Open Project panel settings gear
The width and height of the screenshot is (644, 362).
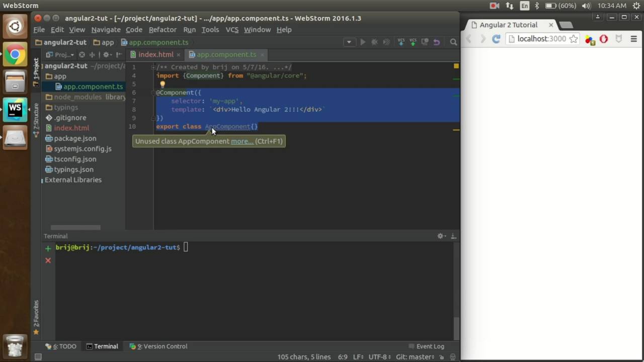pos(107,54)
